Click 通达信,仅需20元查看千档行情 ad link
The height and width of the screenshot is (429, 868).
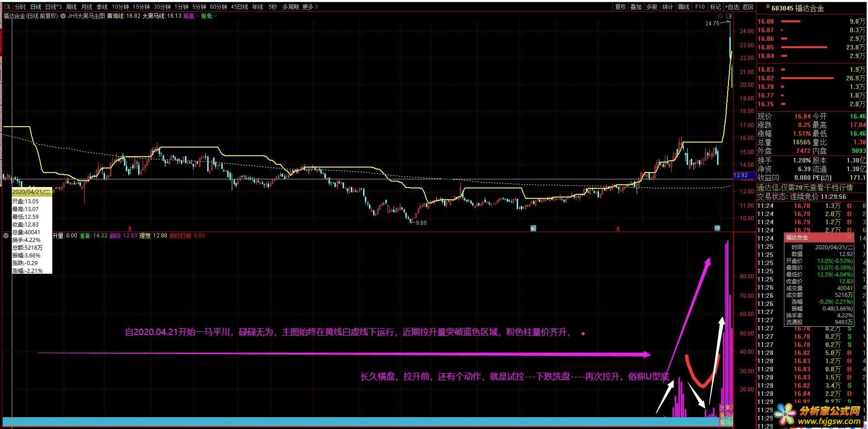(805, 187)
